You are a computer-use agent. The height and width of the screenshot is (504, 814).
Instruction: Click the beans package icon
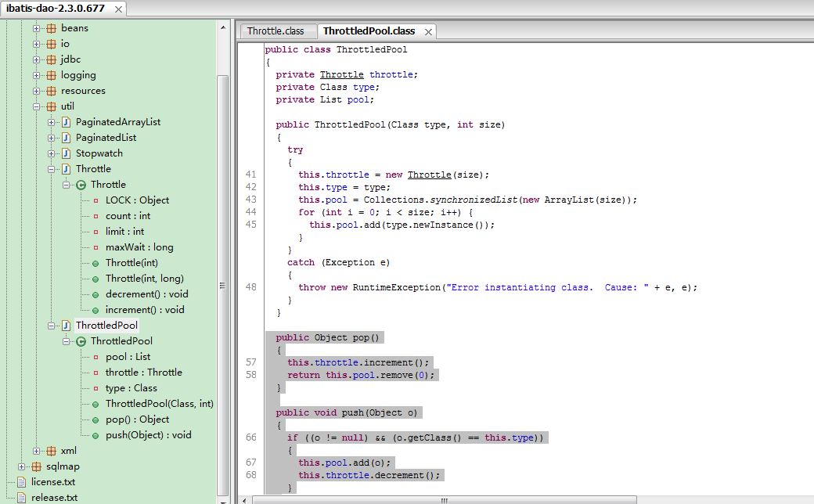coord(51,28)
